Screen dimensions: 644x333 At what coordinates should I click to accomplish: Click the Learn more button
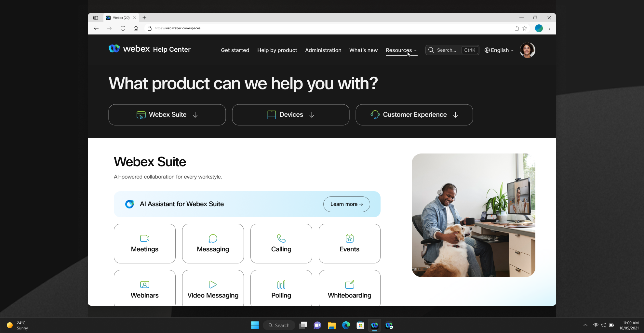[346, 204]
